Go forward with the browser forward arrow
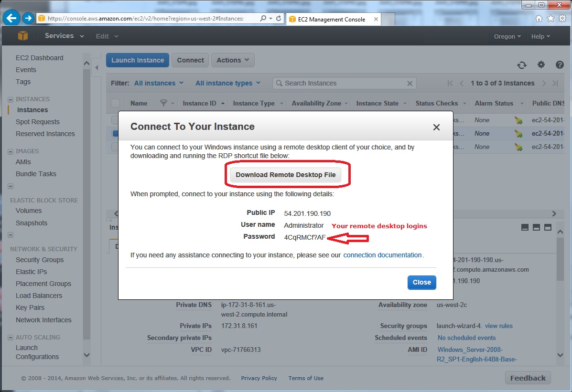Image resolution: width=572 pixels, height=392 pixels. point(28,18)
